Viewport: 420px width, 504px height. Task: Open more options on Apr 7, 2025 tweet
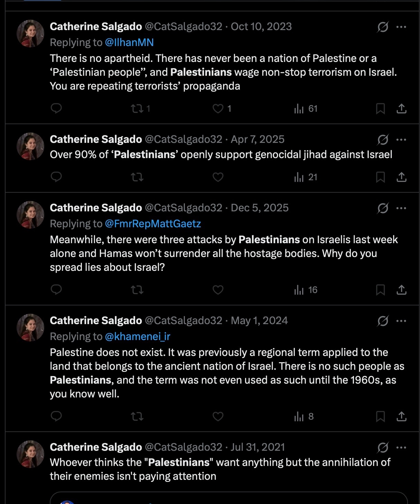coord(401,139)
